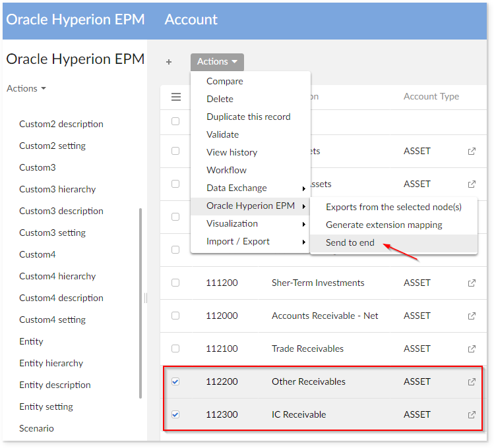
Task: Choose Duplicate this record from menu
Action: [x=248, y=117]
